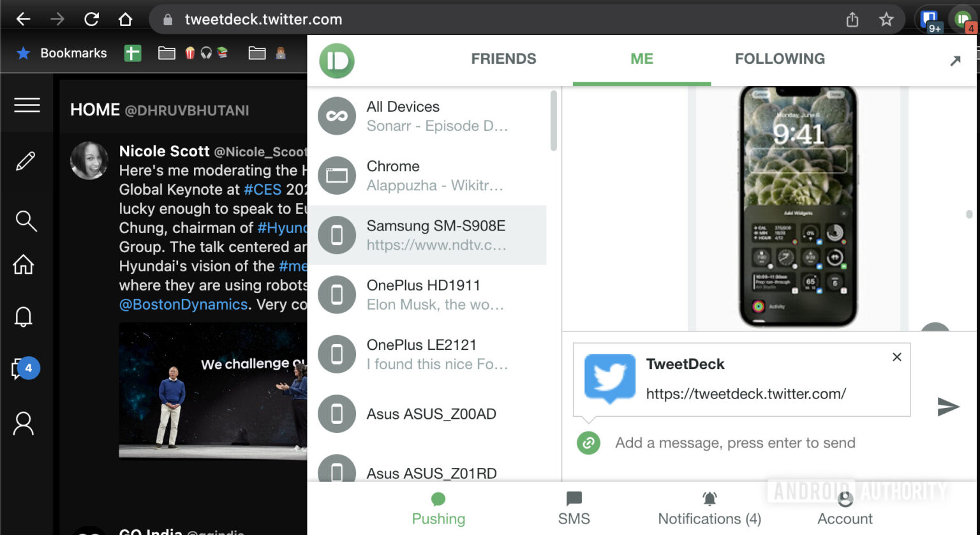Open @BostonDynamics mention link
The image size is (980, 535).
tap(183, 304)
